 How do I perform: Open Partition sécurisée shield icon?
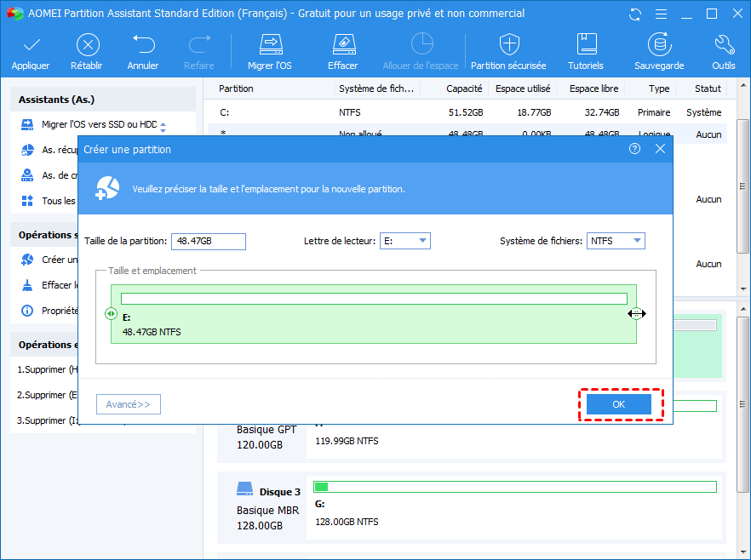(509, 45)
